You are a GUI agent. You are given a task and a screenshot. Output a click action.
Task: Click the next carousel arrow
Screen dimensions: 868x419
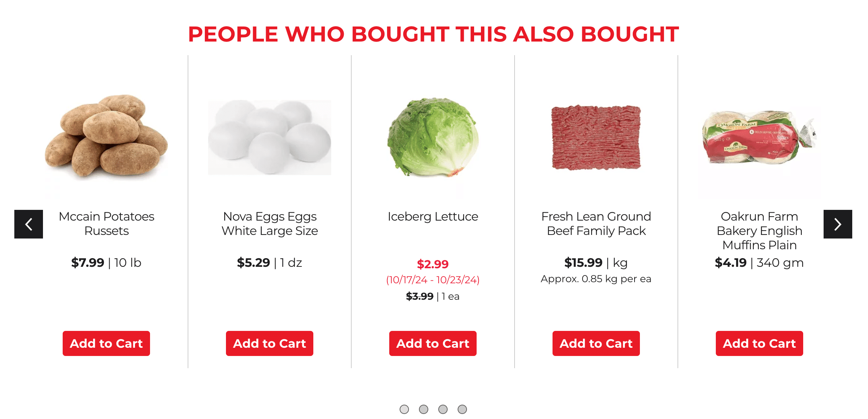838,224
